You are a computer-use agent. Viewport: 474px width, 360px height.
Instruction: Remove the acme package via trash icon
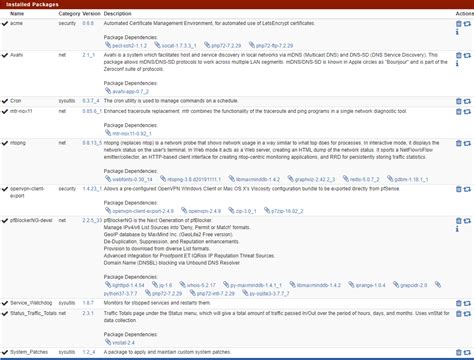point(459,24)
